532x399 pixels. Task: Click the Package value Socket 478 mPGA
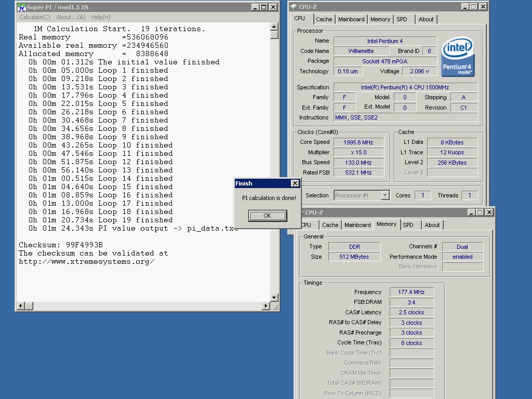point(385,61)
